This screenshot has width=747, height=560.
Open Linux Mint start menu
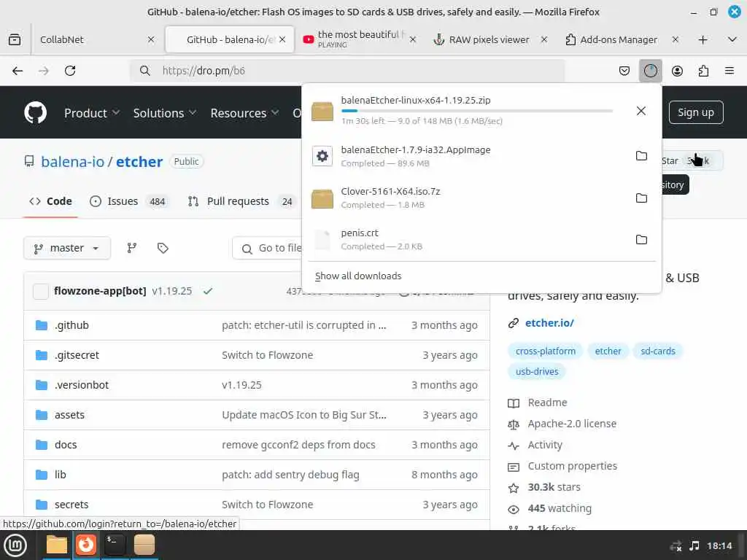pyautogui.click(x=15, y=545)
